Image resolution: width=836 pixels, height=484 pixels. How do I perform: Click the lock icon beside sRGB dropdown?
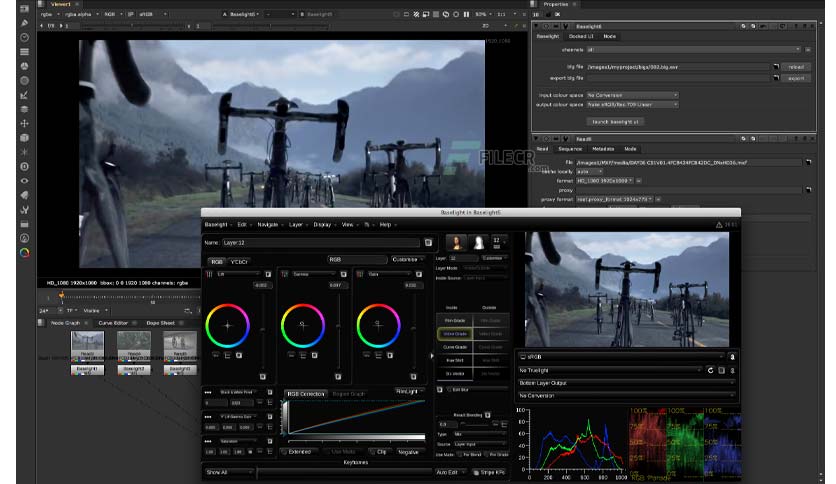click(732, 357)
